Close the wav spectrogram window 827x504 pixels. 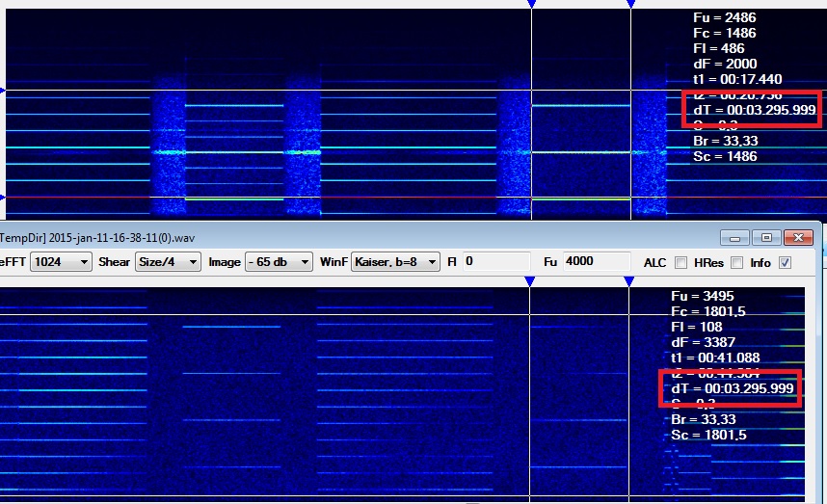(x=796, y=237)
